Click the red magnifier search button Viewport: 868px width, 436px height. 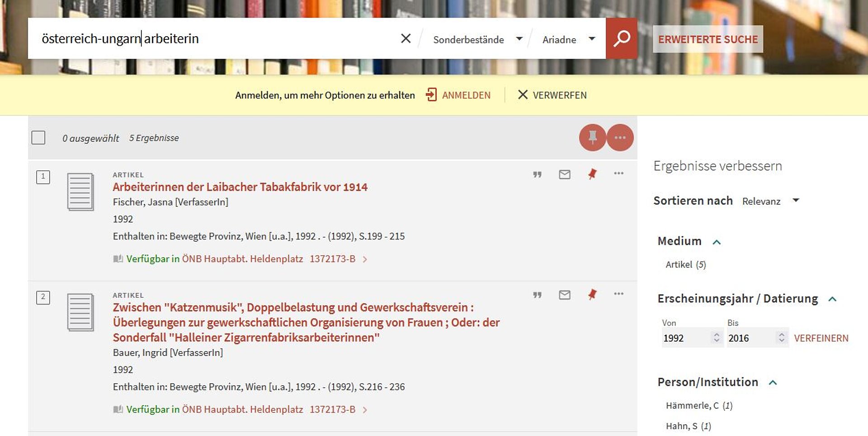[622, 38]
